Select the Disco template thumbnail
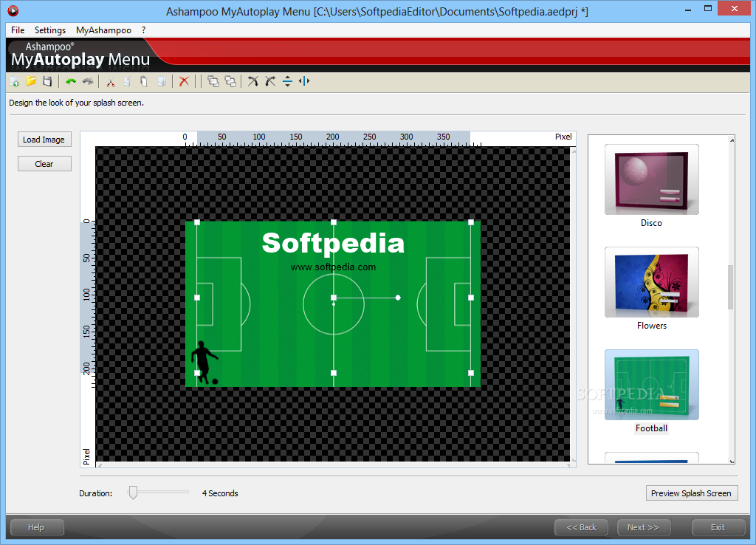Viewport: 756px width, 545px height. point(651,179)
